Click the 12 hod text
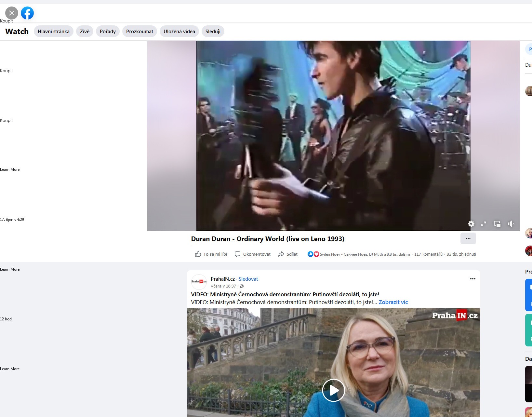This screenshot has height=417, width=532. [x=6, y=319]
